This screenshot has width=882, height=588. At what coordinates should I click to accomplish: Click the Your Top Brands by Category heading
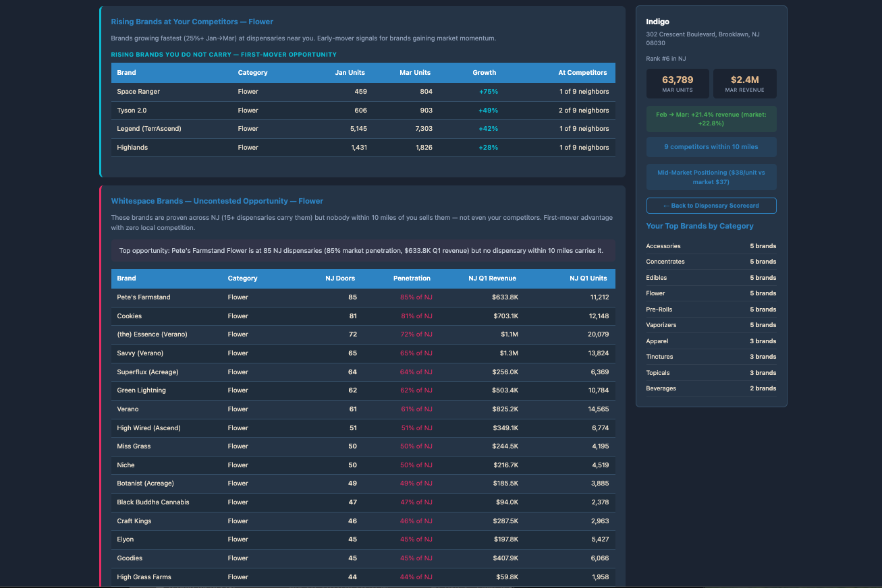pyautogui.click(x=700, y=226)
